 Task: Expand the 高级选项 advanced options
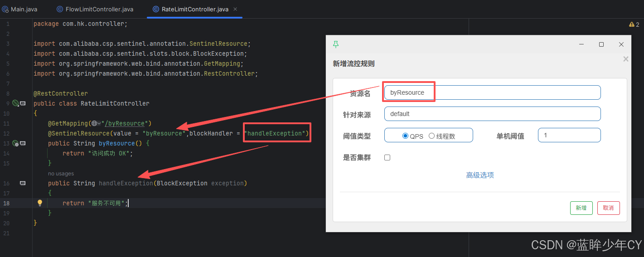(x=480, y=175)
